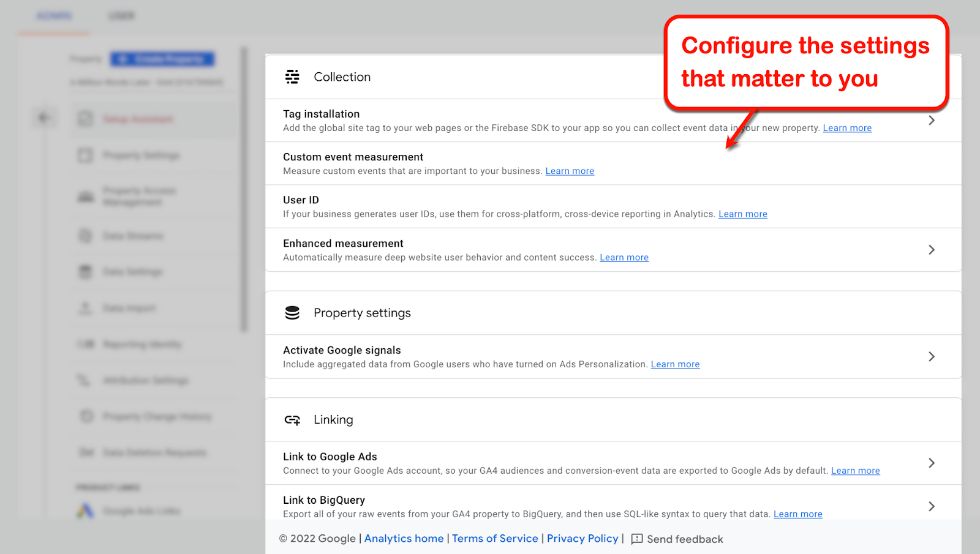This screenshot has height=554, width=980.
Task: Click the "Custom event measurement" row title
Action: pyautogui.click(x=353, y=157)
